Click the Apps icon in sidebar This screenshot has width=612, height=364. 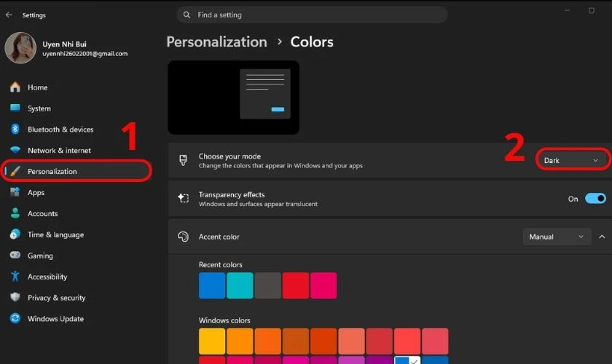(x=15, y=192)
